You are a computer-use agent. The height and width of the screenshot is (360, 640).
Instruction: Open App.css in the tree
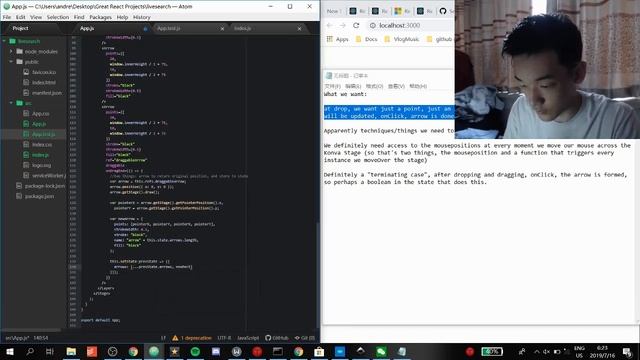point(40,114)
